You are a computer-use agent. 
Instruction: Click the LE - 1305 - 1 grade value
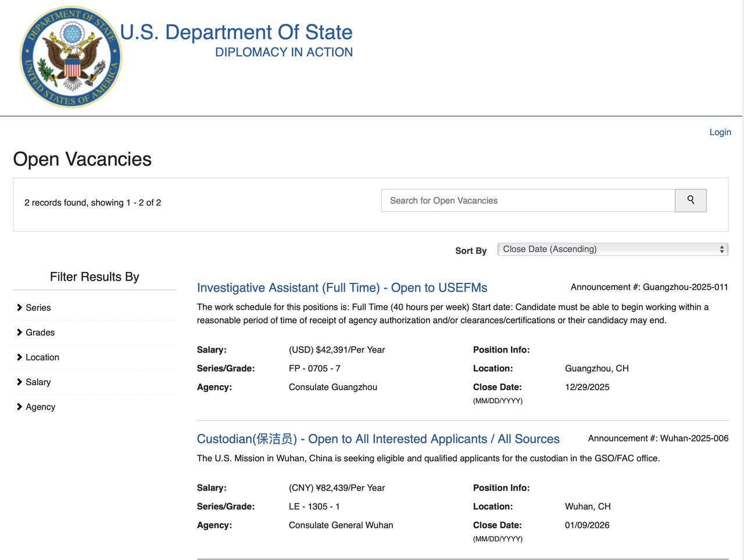314,507
